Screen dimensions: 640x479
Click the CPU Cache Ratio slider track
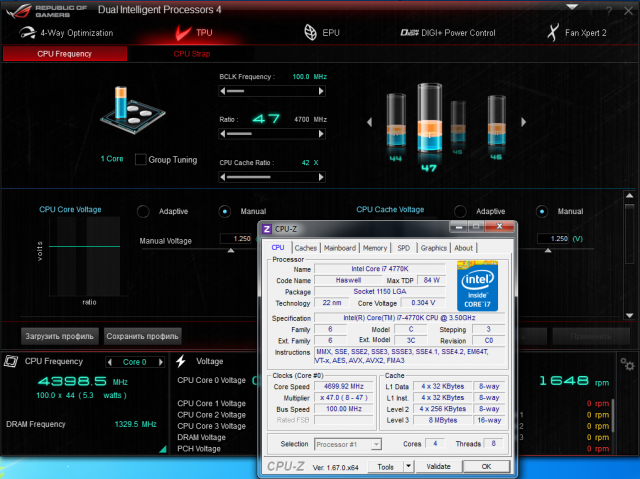[272, 177]
